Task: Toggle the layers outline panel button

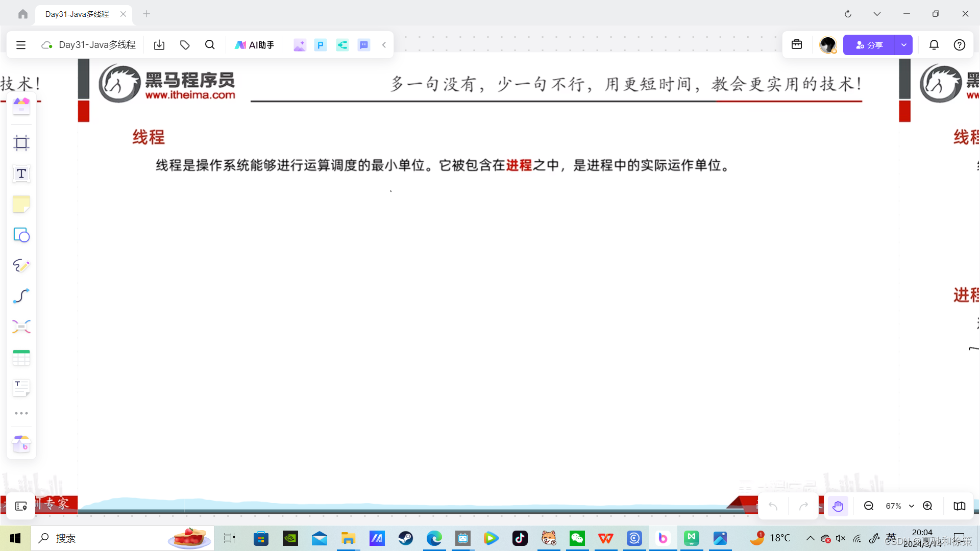Action: [21, 506]
